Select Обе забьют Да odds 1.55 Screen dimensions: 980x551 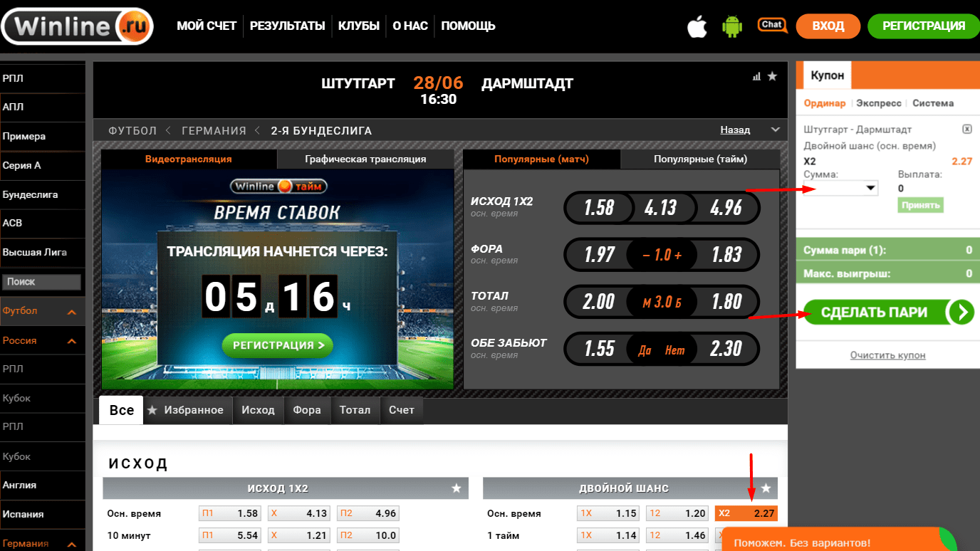598,349
